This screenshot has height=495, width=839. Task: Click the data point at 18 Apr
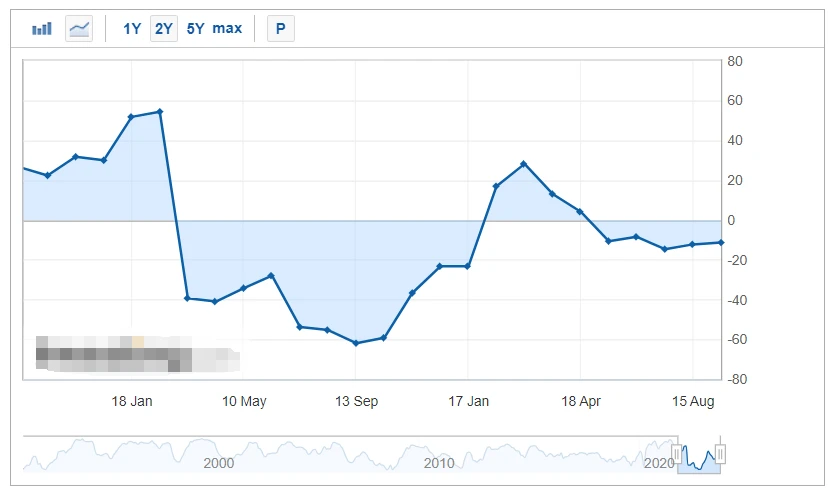pyautogui.click(x=579, y=212)
